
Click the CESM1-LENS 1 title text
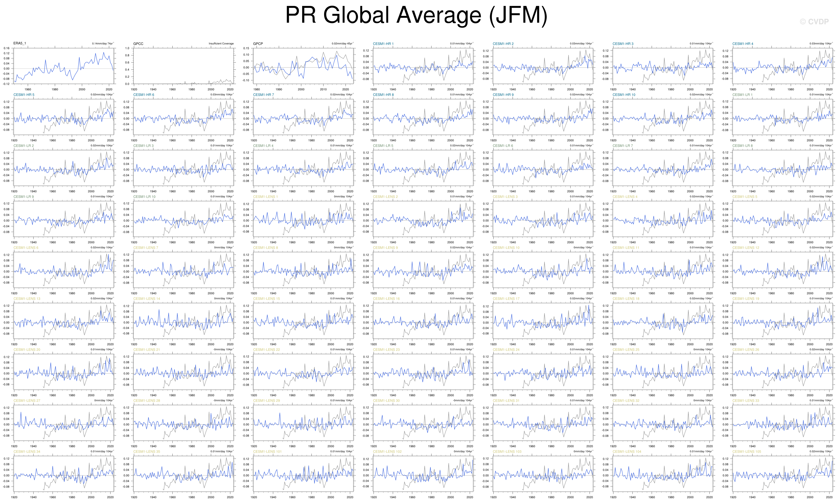coord(265,197)
